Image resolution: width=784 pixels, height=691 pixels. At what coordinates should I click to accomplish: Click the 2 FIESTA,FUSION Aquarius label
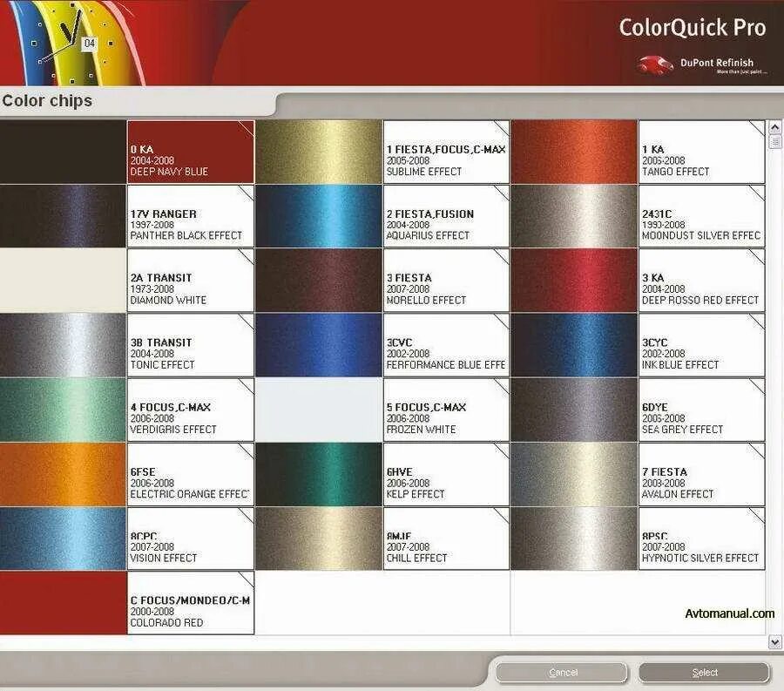(x=447, y=216)
